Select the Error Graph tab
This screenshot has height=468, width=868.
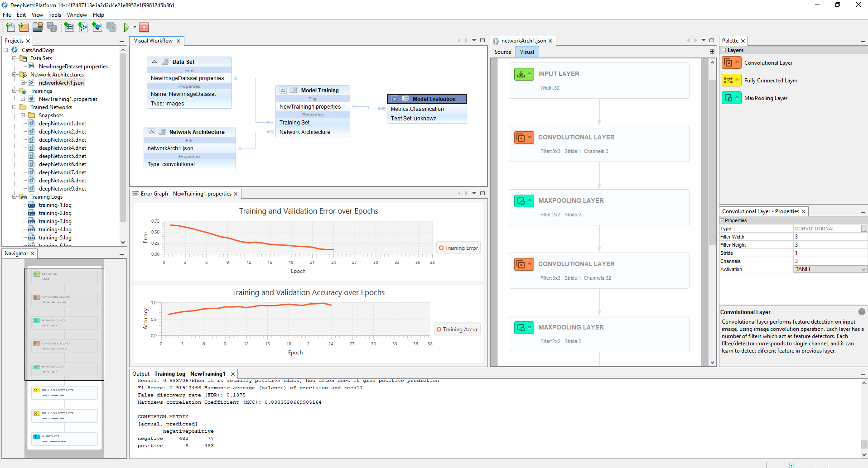click(186, 194)
